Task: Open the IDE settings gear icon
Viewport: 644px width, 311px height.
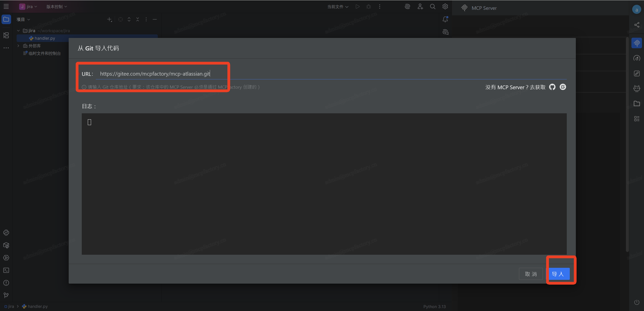Action: coord(445,7)
